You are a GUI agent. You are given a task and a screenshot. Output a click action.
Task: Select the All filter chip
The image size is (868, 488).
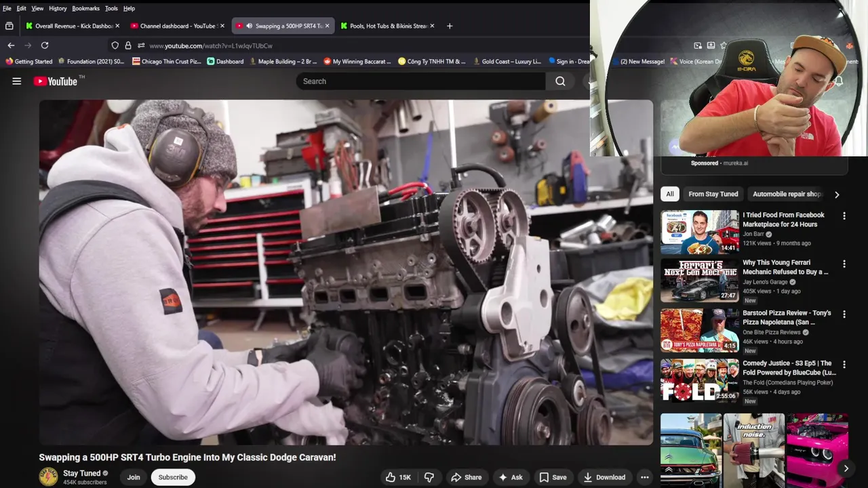point(670,194)
